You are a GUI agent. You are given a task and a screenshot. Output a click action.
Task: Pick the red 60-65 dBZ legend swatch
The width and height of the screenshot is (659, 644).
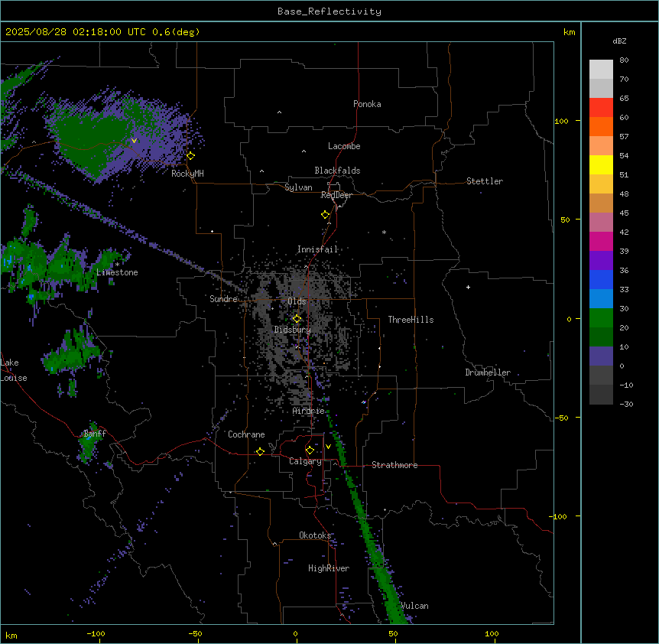click(601, 108)
